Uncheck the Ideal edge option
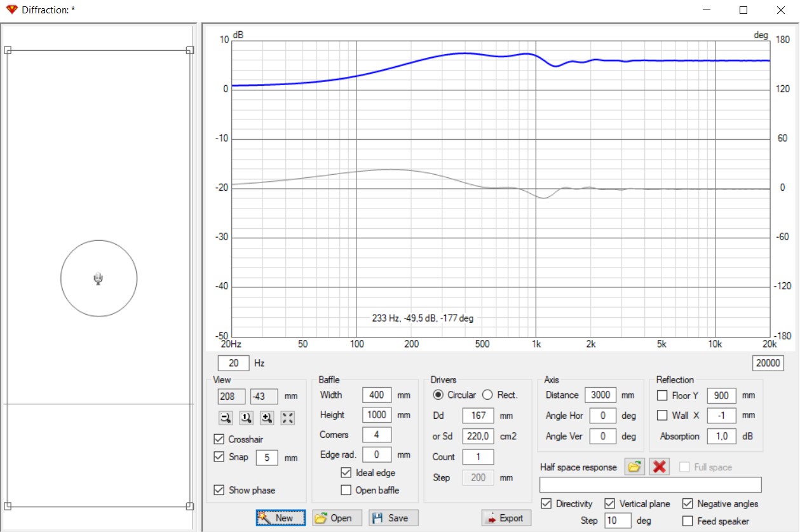This screenshot has height=532, width=800. point(346,473)
